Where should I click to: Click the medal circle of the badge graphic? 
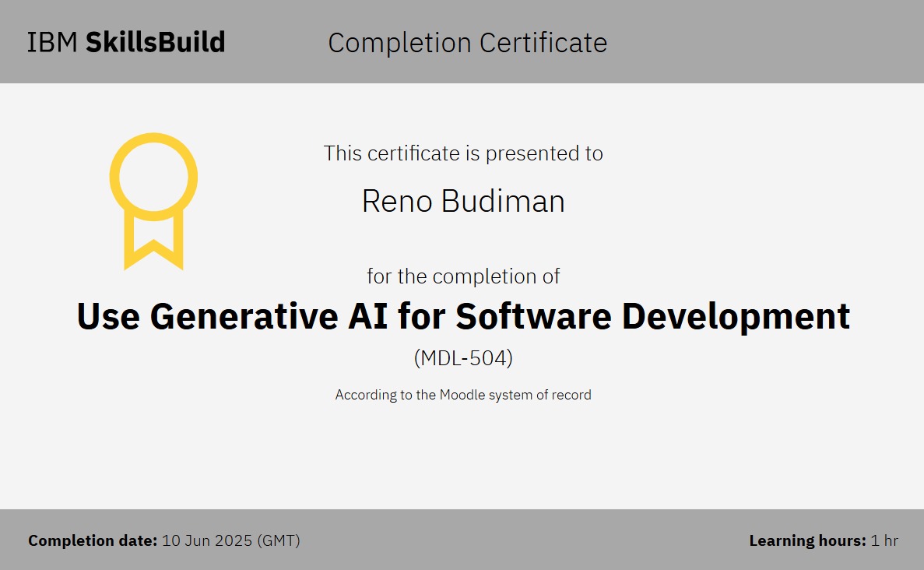153,175
